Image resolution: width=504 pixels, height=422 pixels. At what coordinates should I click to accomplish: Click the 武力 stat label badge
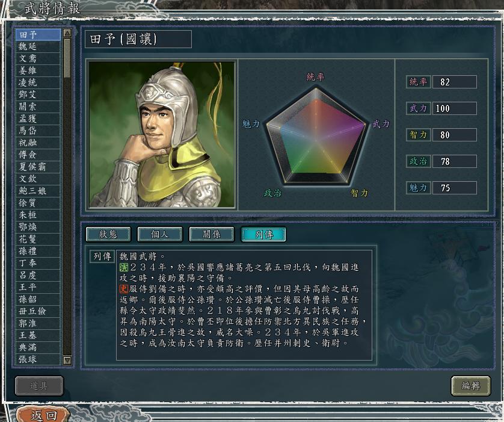tap(418, 108)
